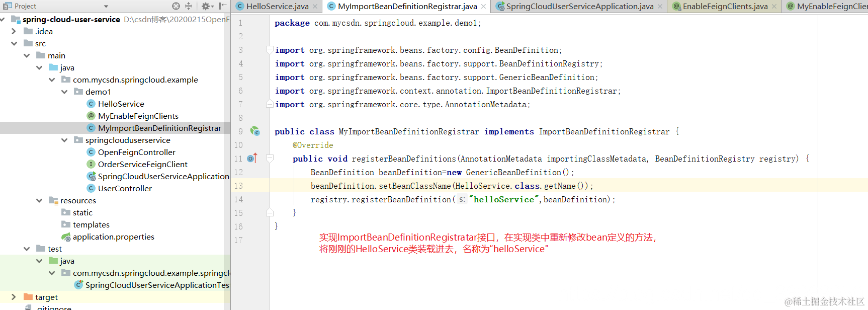Close the MyImportBeanDefinitionRegistrar.java tab
Viewport: 868px width, 310px height.
[x=483, y=7]
